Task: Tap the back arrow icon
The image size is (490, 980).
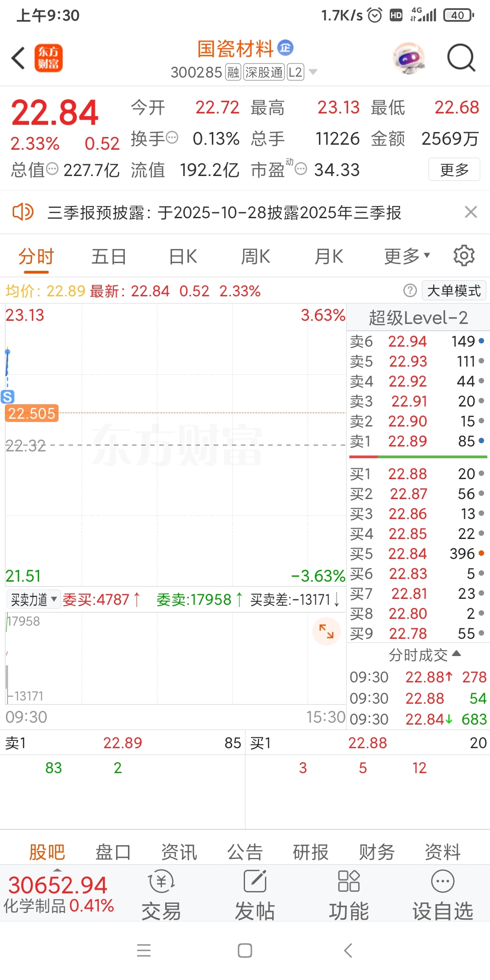Action: coord(18,58)
